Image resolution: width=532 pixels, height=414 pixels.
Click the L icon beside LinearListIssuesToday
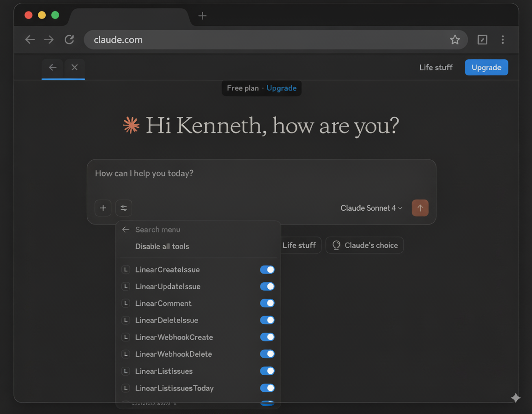[126, 388]
